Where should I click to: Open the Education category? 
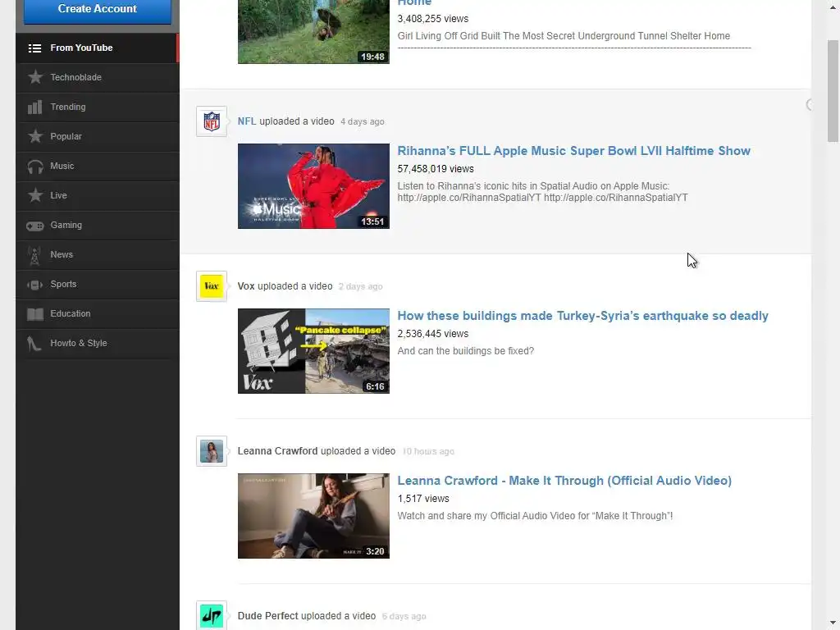98,313
